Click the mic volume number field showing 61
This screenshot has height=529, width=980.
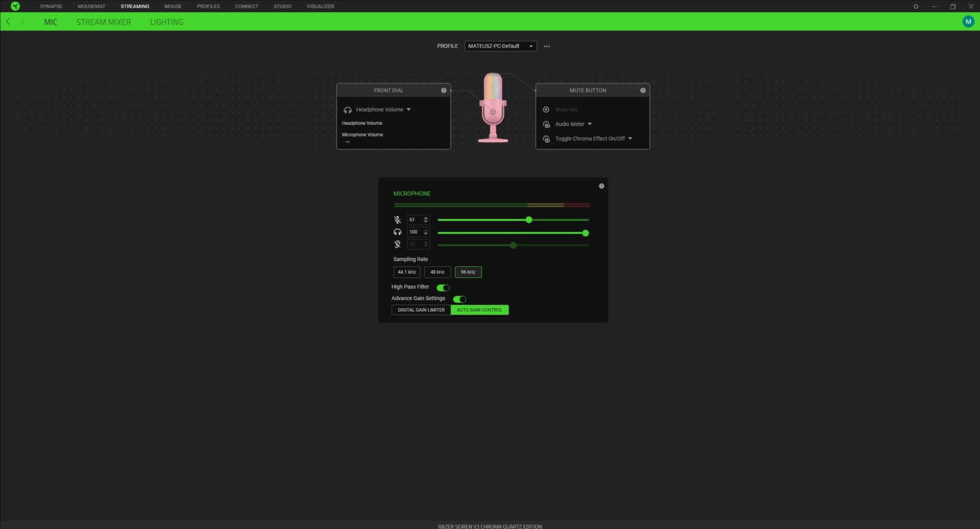click(x=414, y=220)
